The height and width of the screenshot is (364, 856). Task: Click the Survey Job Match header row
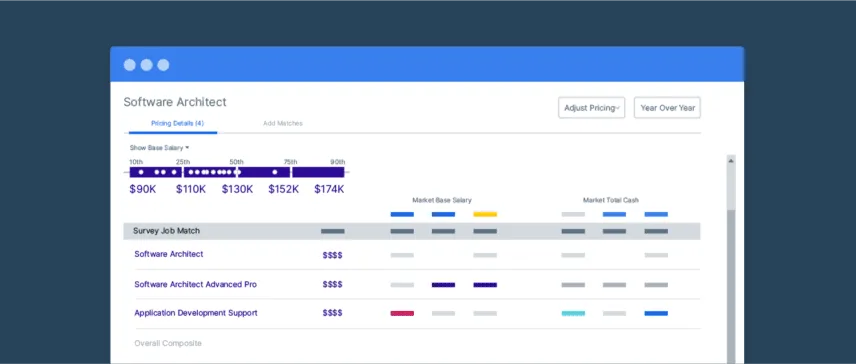point(412,231)
